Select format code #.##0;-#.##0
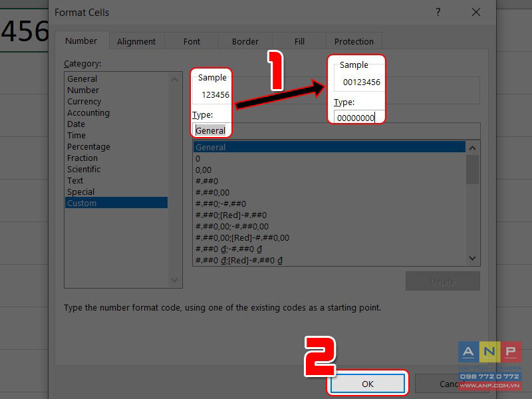 (329, 203)
